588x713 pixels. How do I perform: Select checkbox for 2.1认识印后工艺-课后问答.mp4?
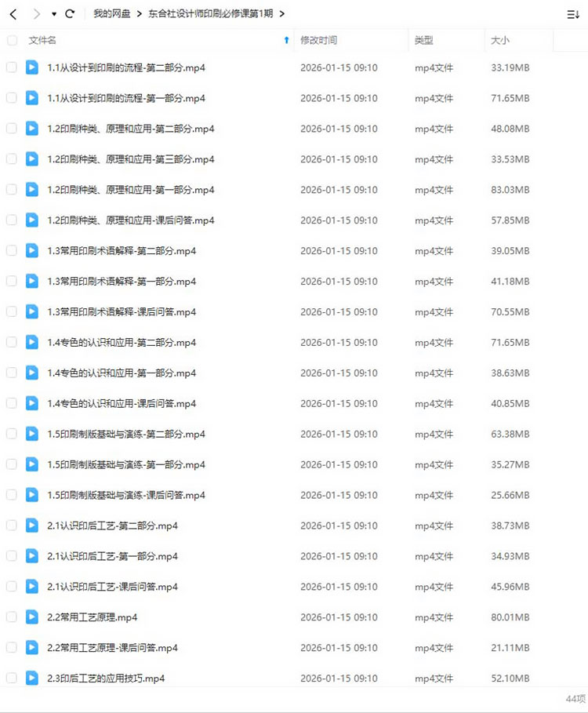pos(12,586)
